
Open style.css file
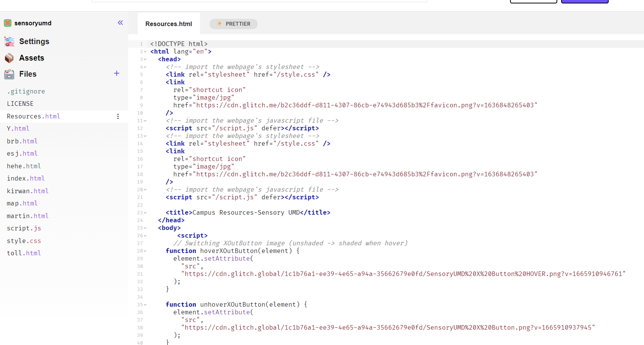tap(24, 241)
